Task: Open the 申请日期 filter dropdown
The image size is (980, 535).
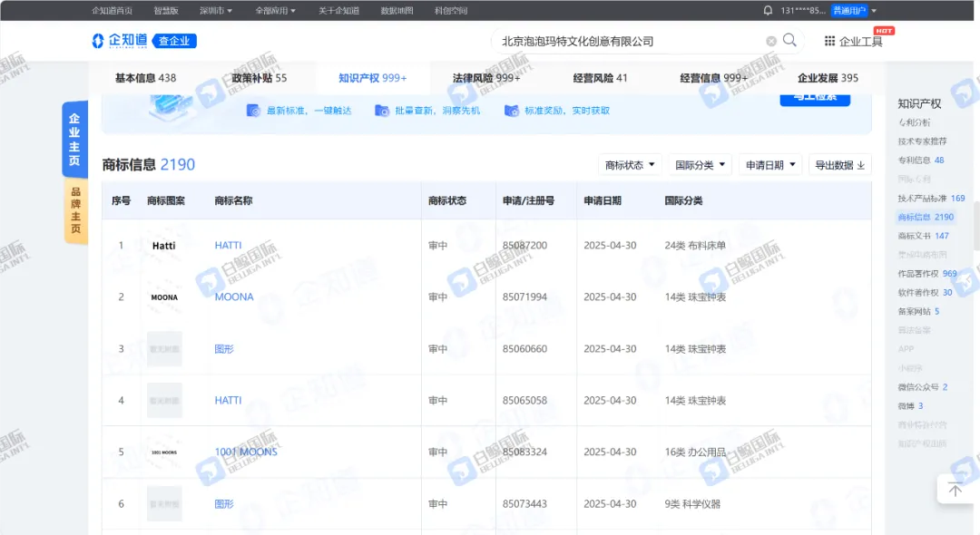Action: (770, 165)
